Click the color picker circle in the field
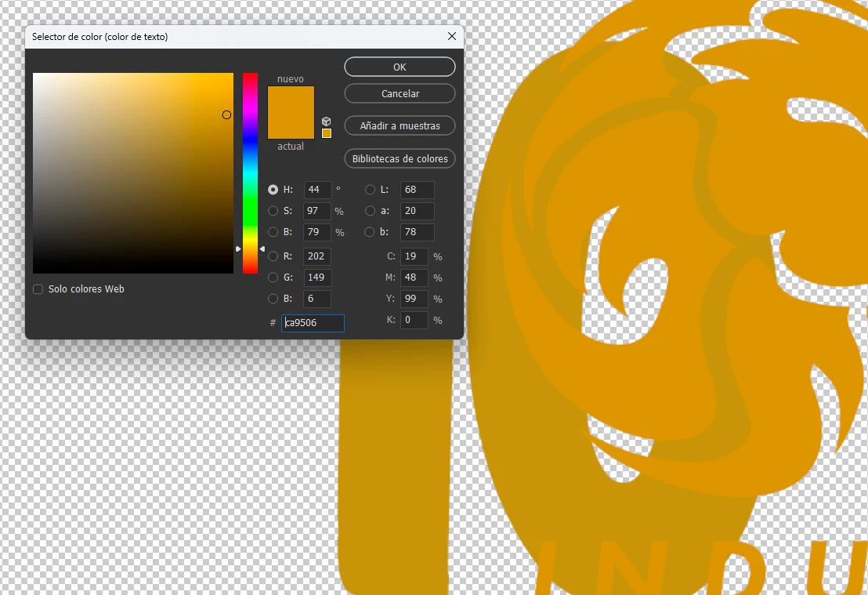This screenshot has width=868, height=595. [x=226, y=114]
